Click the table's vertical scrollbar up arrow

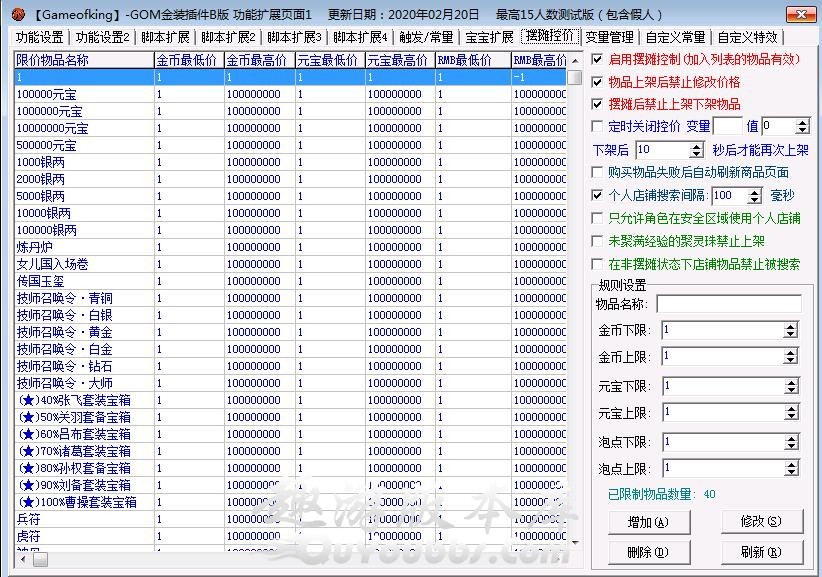[575, 61]
